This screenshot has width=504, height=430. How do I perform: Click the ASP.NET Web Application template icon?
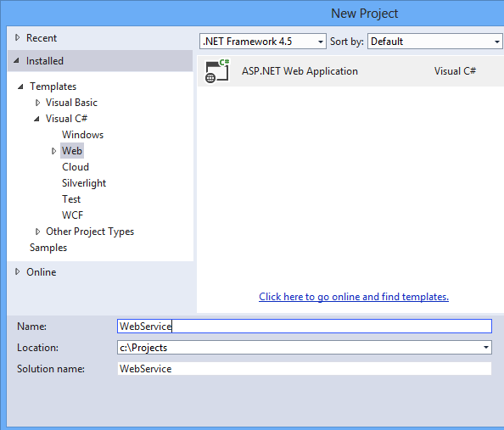(217, 71)
